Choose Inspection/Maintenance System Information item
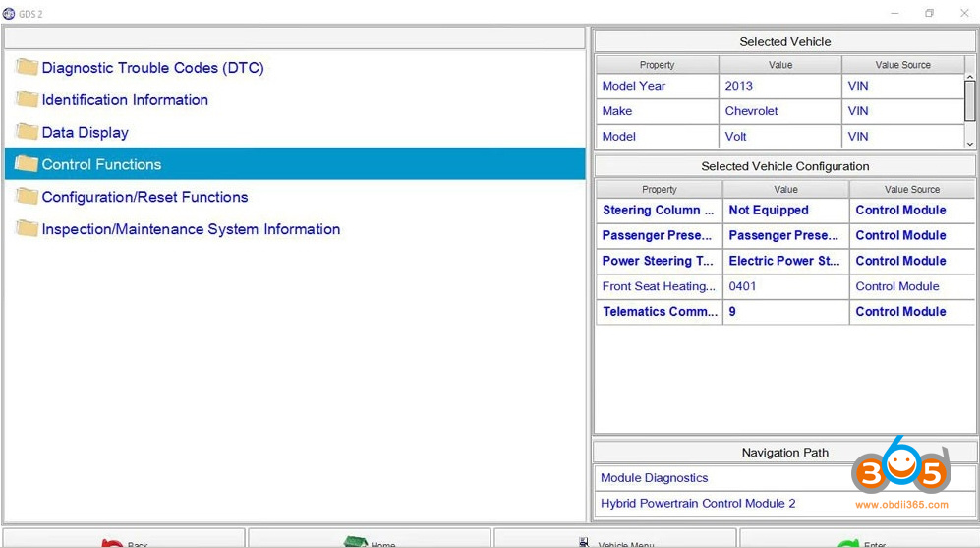The height and width of the screenshot is (548, 980). [x=191, y=229]
